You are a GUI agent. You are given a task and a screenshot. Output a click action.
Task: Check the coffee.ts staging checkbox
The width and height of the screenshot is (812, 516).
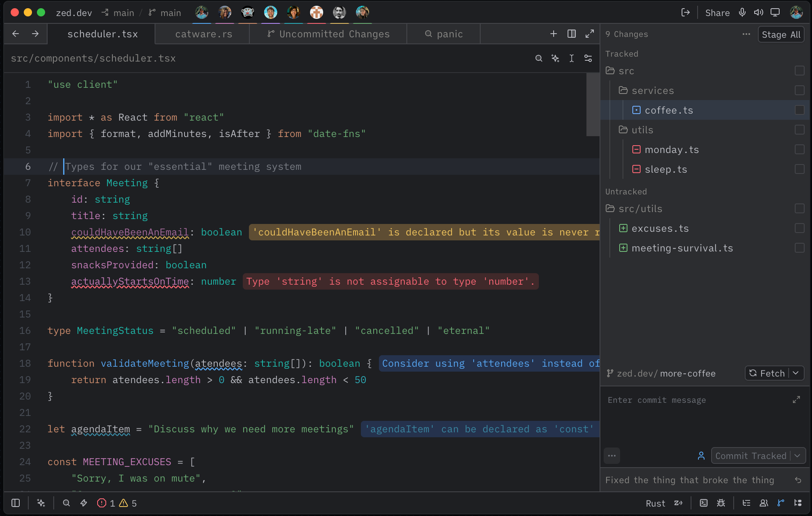(800, 110)
